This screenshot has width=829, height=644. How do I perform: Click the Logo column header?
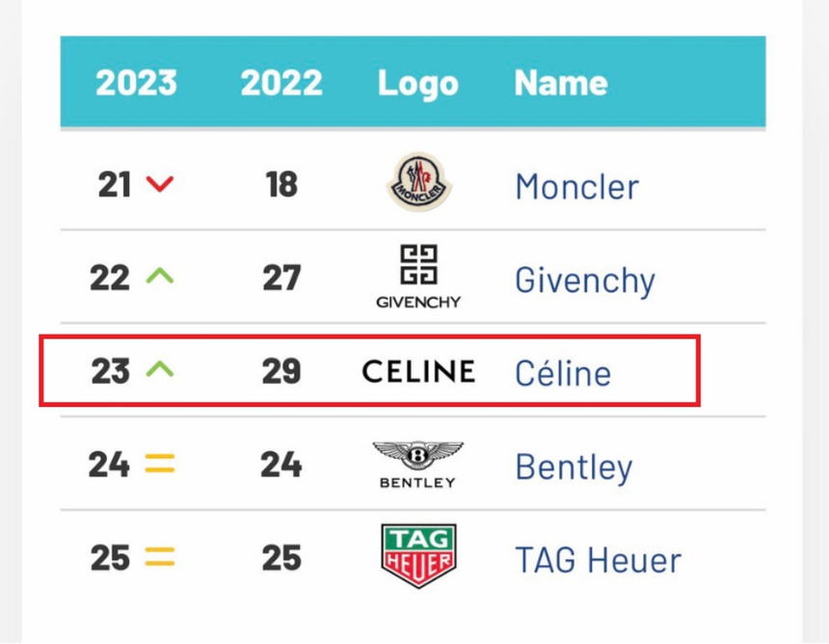pyautogui.click(x=418, y=83)
